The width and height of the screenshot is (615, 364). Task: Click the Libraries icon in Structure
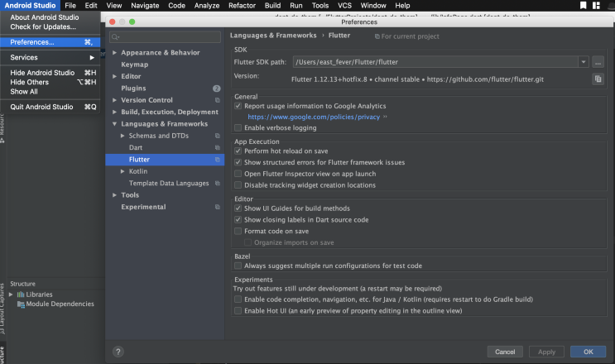pos(21,295)
